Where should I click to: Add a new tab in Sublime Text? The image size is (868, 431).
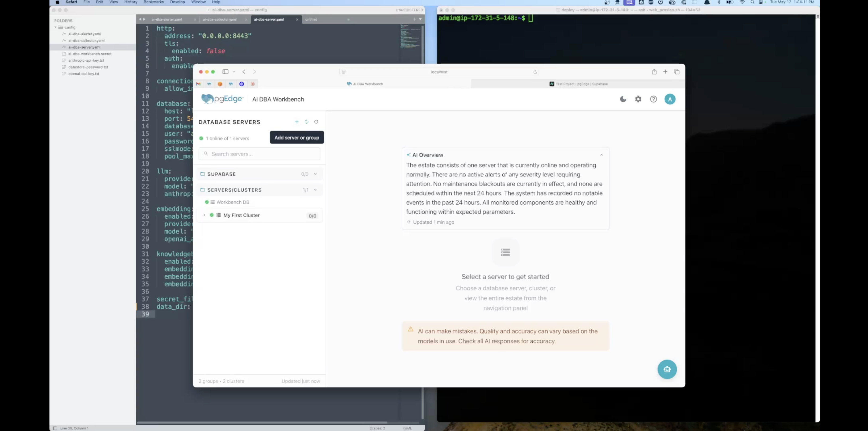[415, 19]
